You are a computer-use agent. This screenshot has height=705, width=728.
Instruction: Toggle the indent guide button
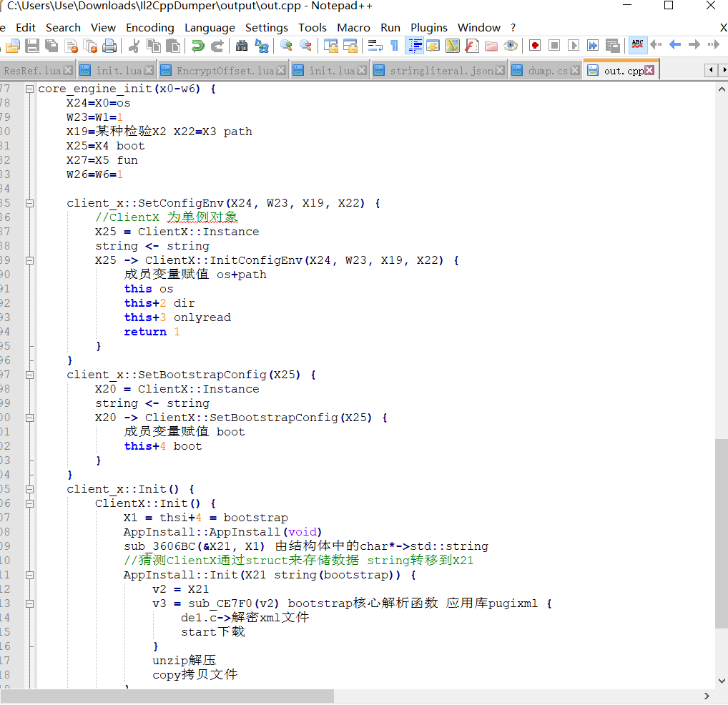point(414,46)
